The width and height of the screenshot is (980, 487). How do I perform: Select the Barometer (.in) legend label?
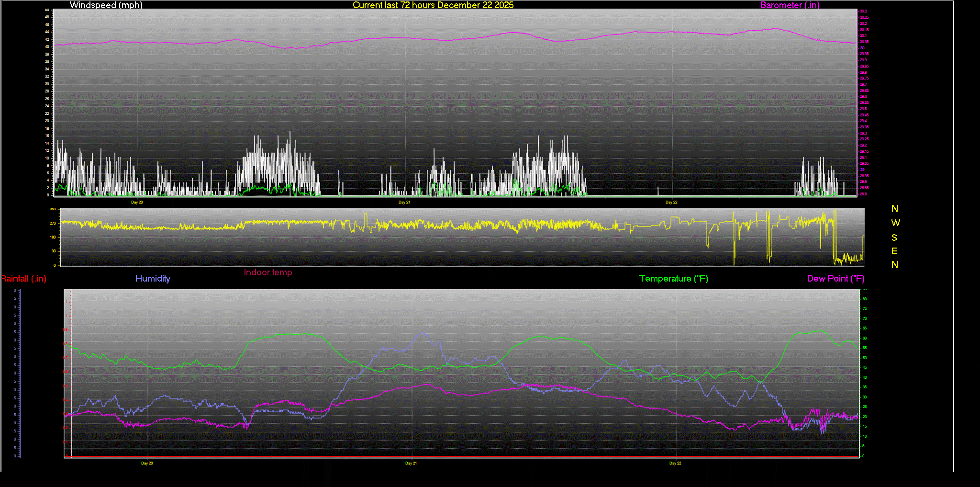click(790, 5)
